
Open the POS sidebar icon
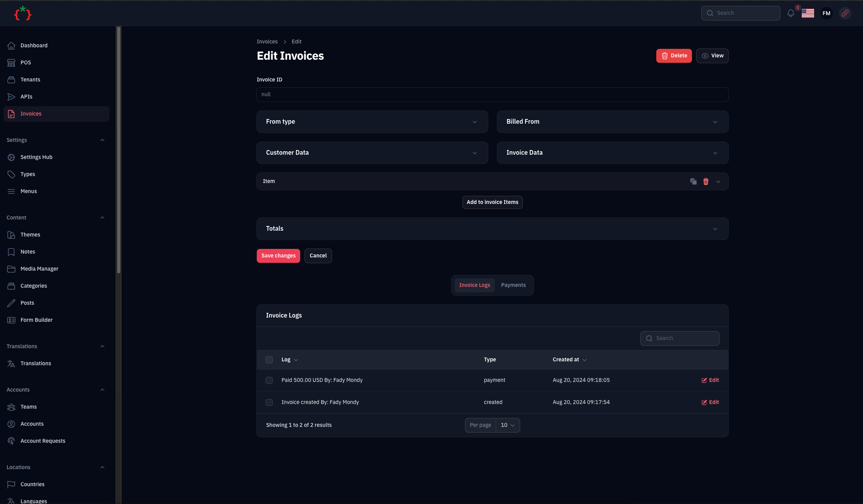pos(11,62)
